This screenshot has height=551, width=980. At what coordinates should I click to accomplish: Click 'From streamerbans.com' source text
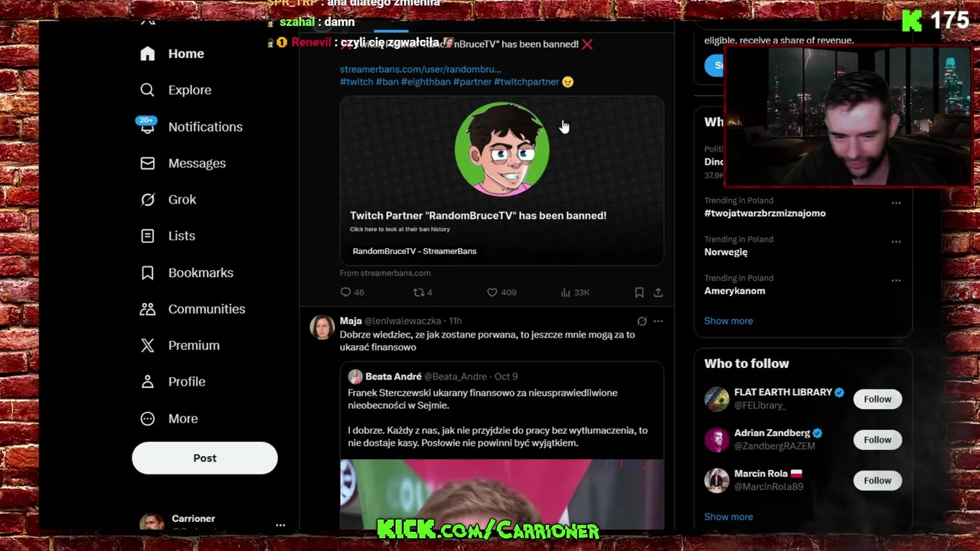[385, 273]
